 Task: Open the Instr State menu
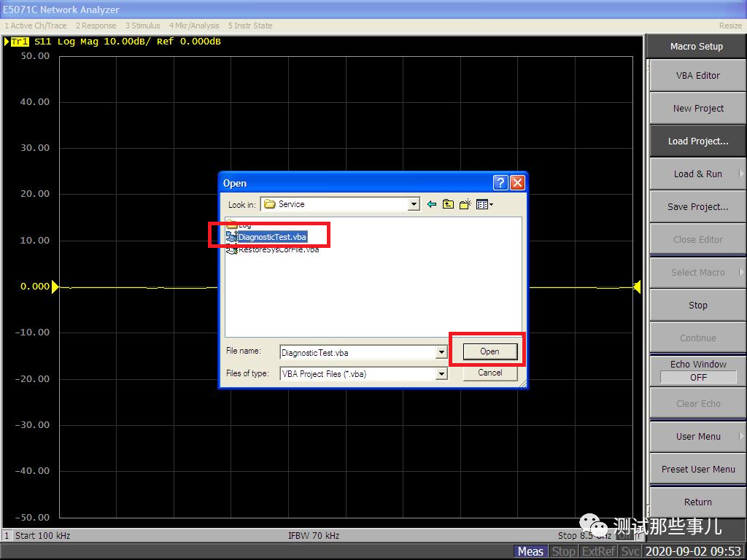pyautogui.click(x=250, y=26)
